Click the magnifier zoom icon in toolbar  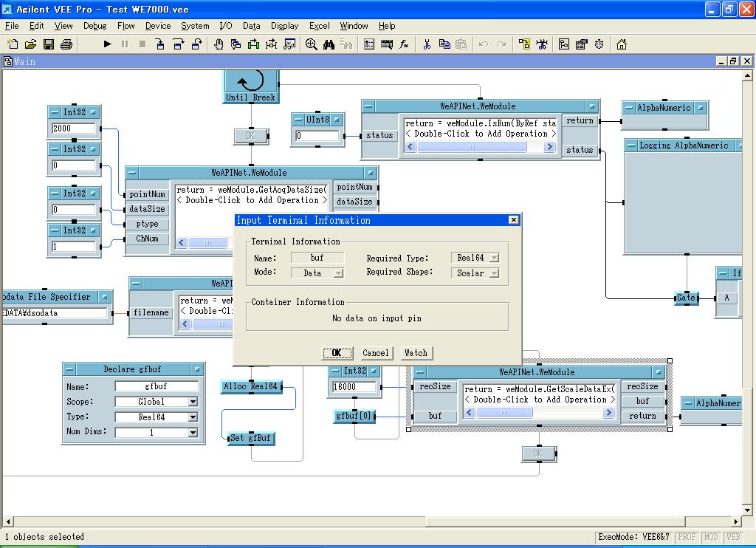[x=312, y=44]
